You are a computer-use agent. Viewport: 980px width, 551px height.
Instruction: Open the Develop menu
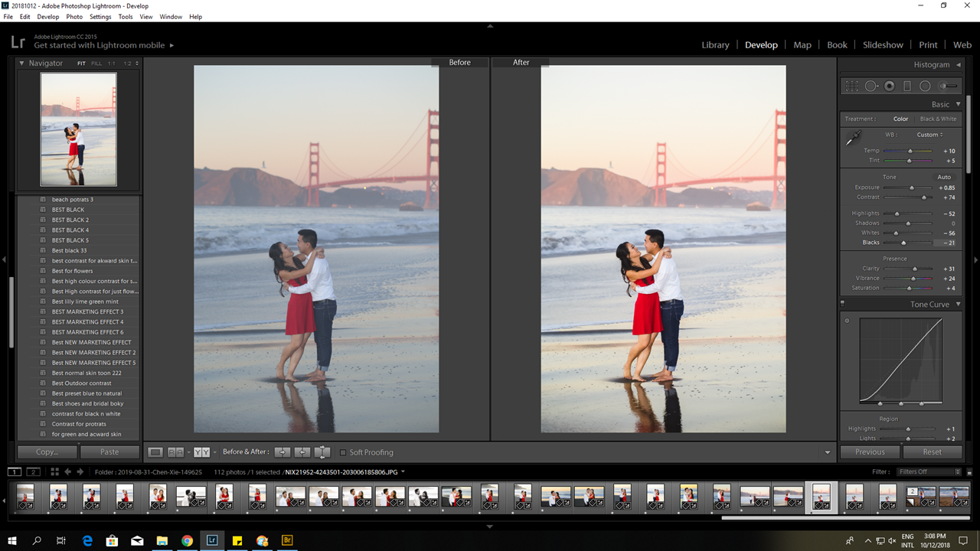click(47, 16)
